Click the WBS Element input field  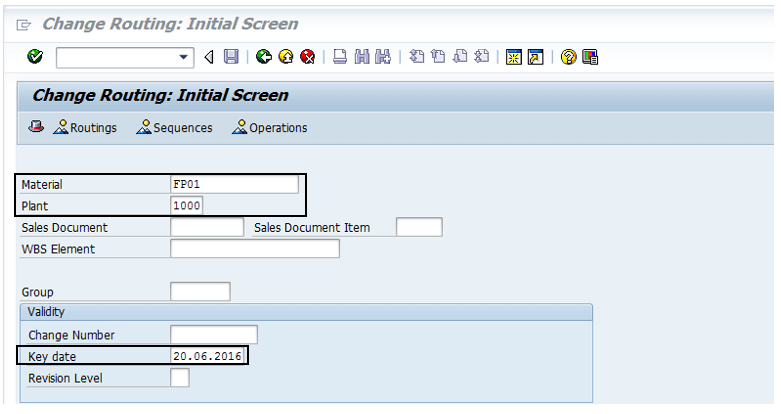[x=255, y=249]
